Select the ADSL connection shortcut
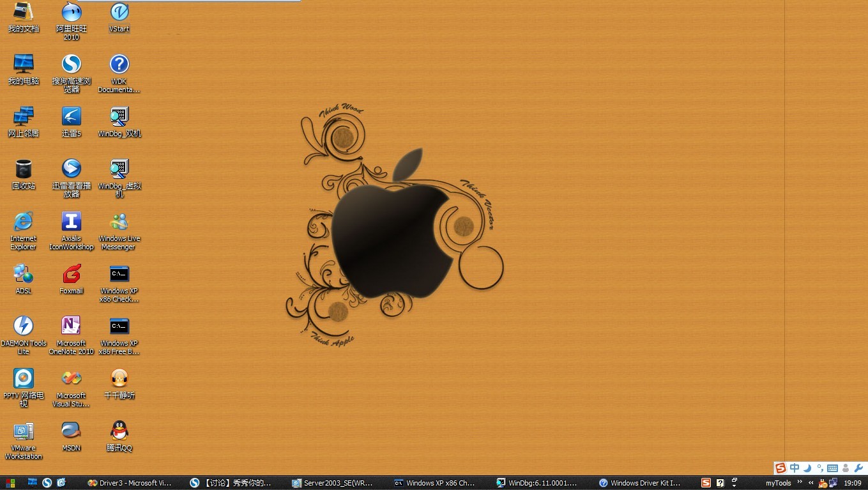 click(x=24, y=279)
